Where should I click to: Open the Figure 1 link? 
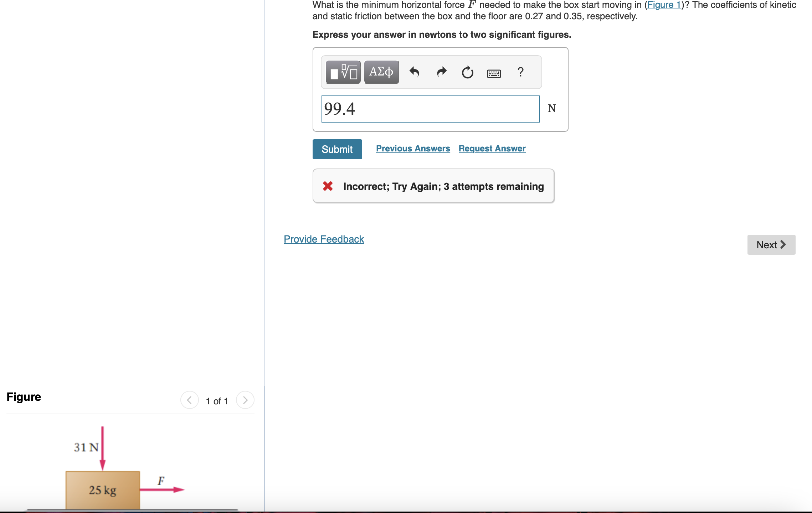(x=664, y=5)
